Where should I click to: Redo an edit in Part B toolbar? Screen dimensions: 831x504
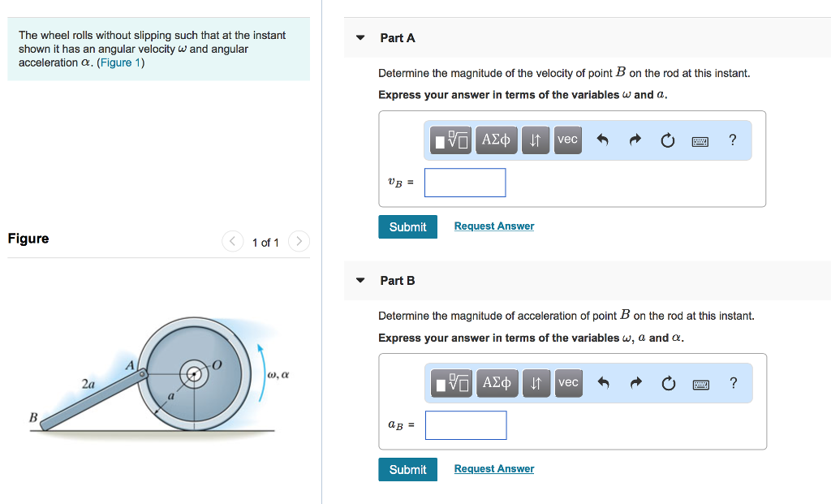pos(635,382)
